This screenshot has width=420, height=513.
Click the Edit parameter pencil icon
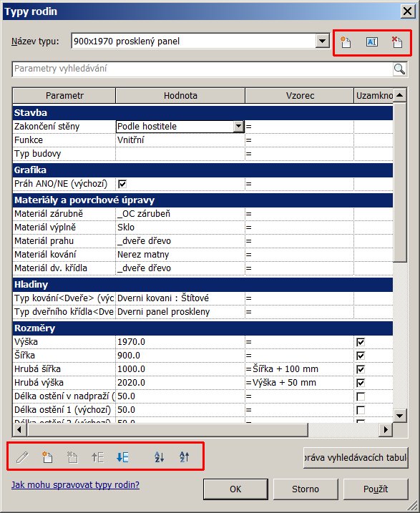[x=22, y=456]
